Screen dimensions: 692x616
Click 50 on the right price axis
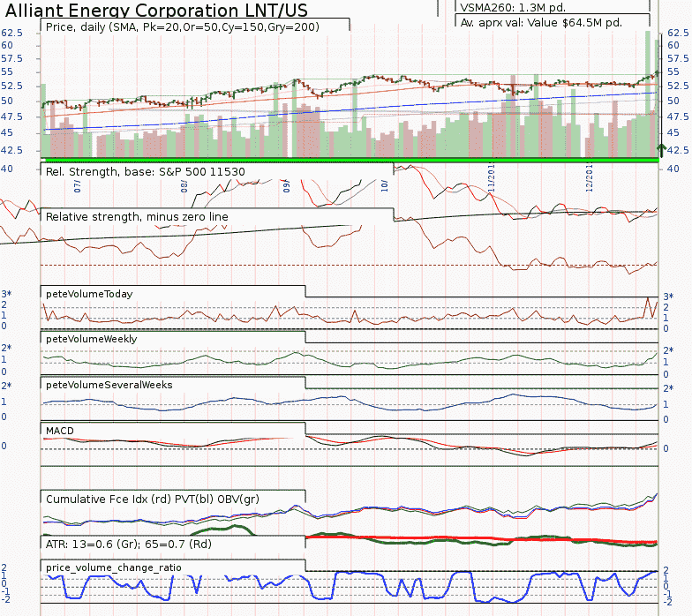[673, 101]
